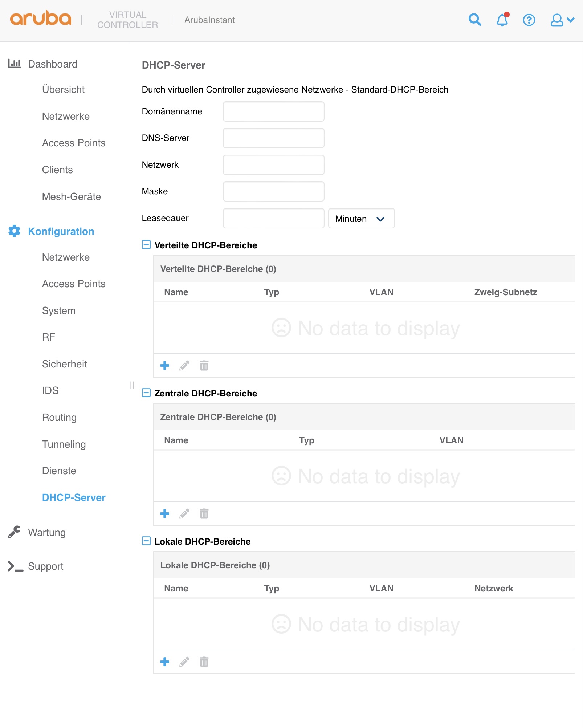Click the trash icon under Verteilte DHCP-Bereiche

[204, 366]
